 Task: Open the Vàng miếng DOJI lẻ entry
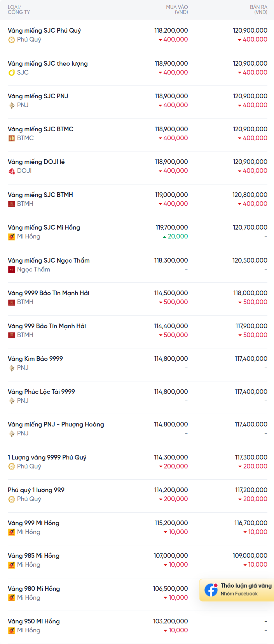point(36,162)
